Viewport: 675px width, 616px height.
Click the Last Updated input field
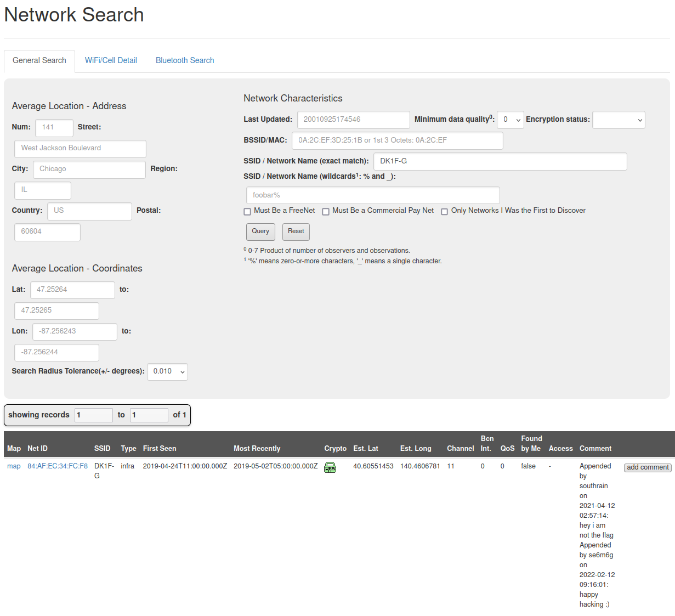(354, 120)
